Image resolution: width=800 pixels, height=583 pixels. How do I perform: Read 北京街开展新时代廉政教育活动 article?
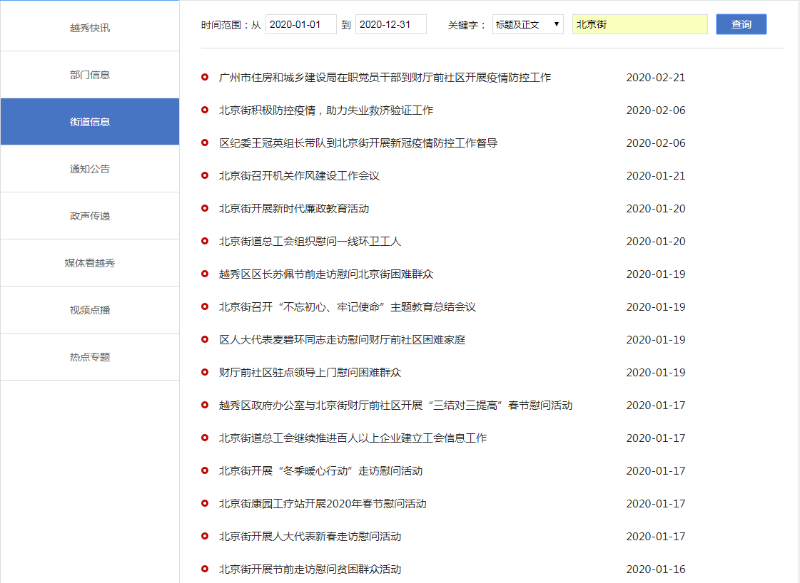tap(294, 209)
